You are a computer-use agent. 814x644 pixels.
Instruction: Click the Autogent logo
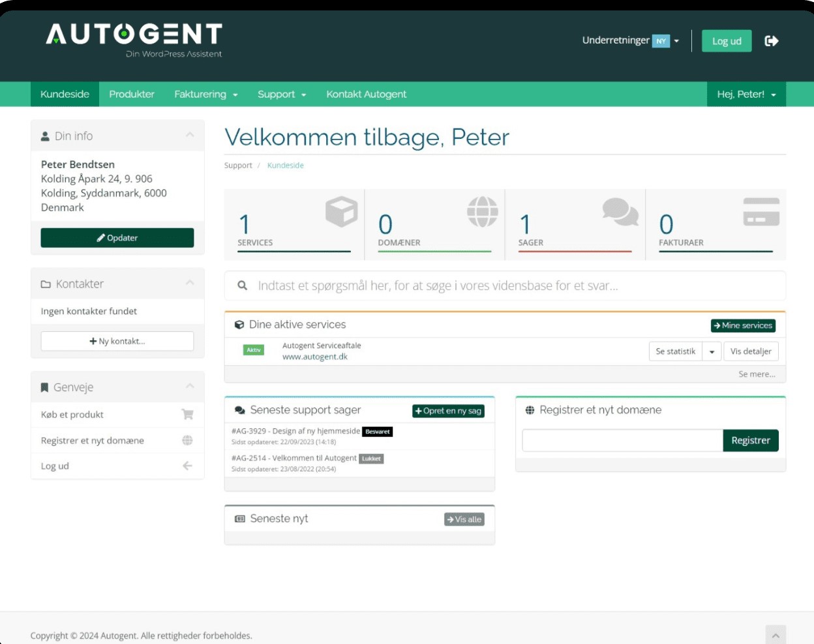coord(134,40)
